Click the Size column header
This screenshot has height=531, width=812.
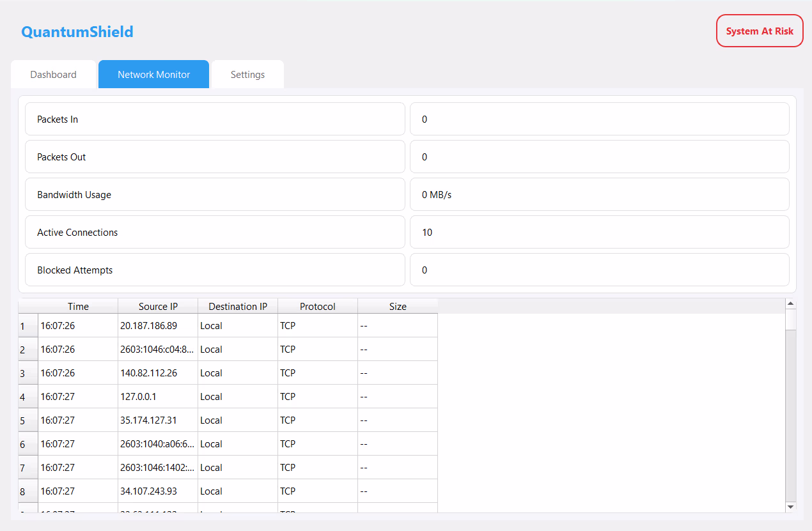coord(398,306)
